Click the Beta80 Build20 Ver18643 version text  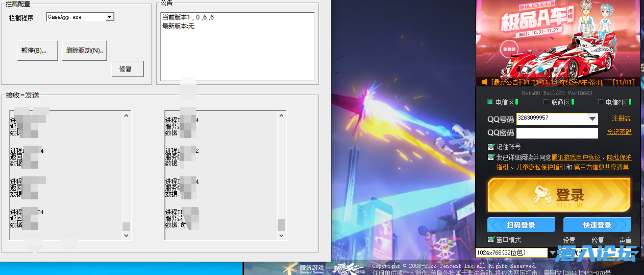coord(557,94)
